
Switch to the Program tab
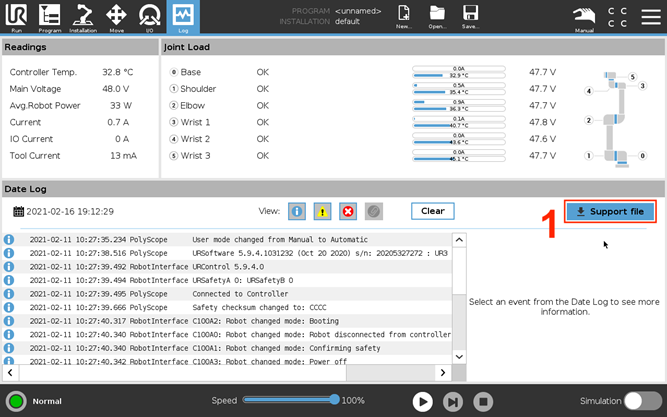[50, 16]
